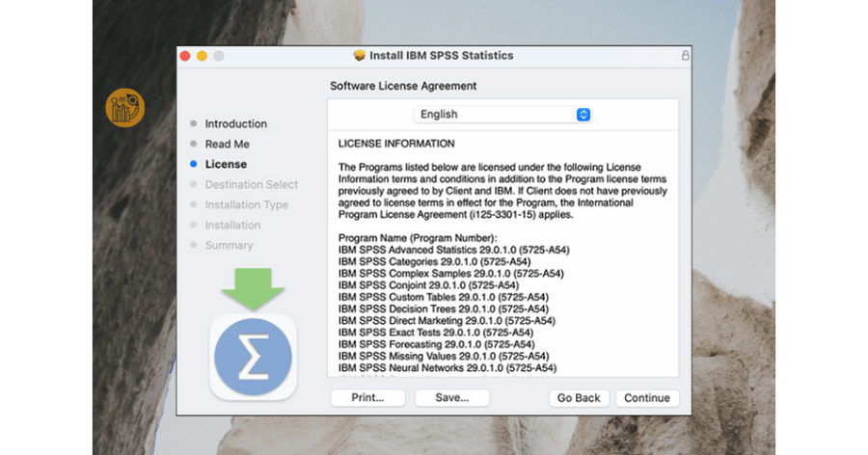Click the package icon beside installer title
Image resolution: width=868 pixels, height=455 pixels.
coord(360,56)
